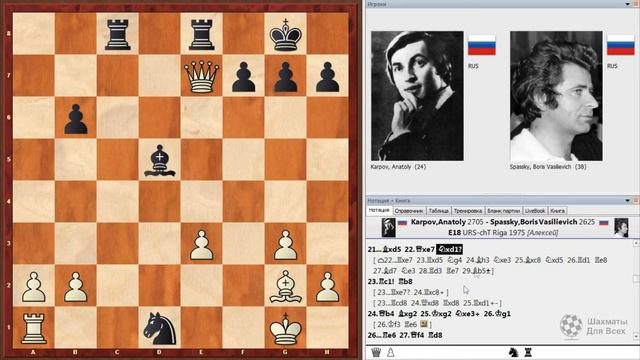
Task: Pick the black knight on d1
Action: tap(160, 329)
